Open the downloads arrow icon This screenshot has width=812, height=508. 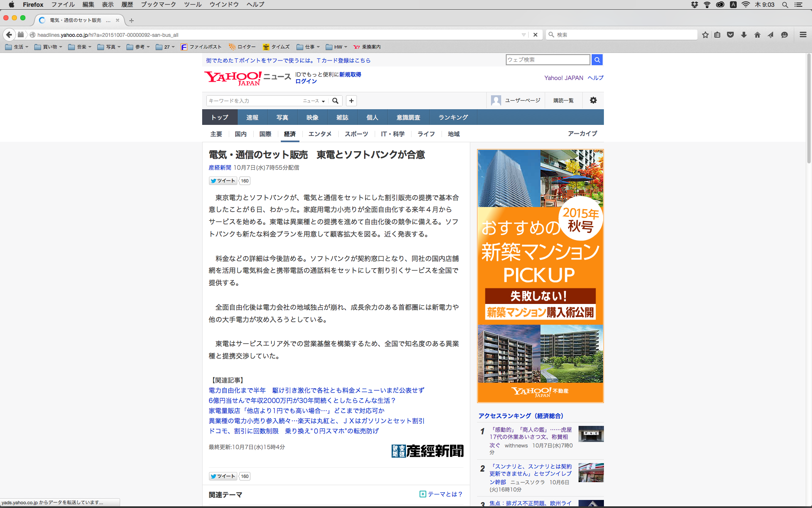point(744,35)
